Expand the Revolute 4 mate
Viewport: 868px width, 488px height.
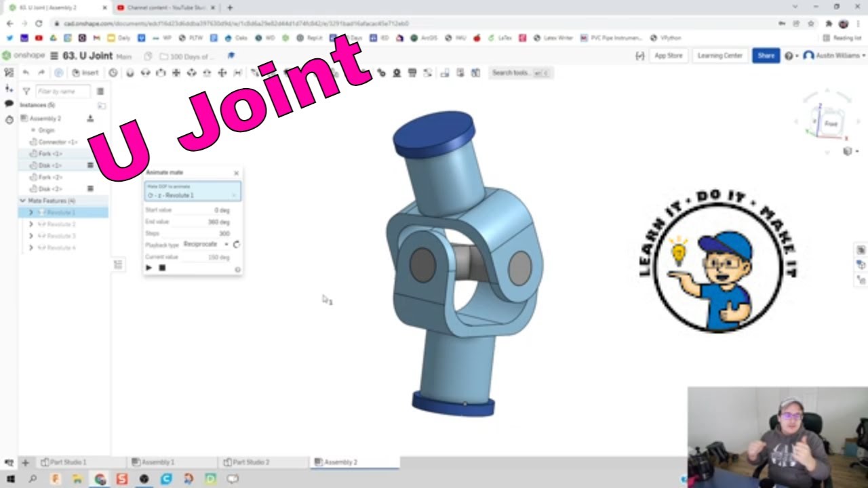click(x=31, y=247)
